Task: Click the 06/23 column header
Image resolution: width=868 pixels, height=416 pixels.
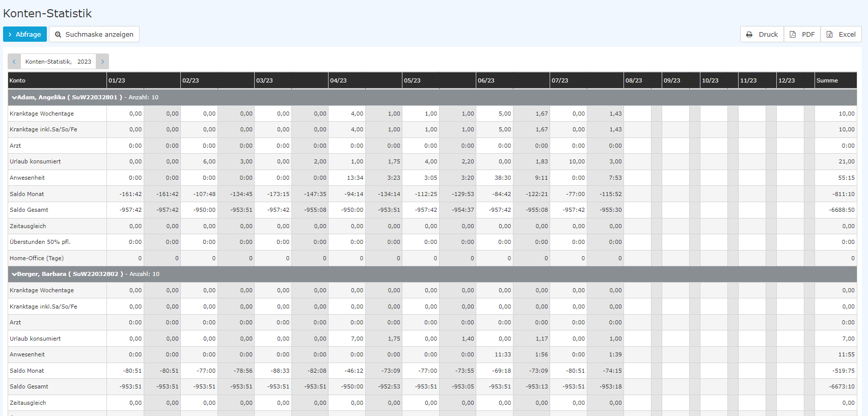Action: click(513, 80)
